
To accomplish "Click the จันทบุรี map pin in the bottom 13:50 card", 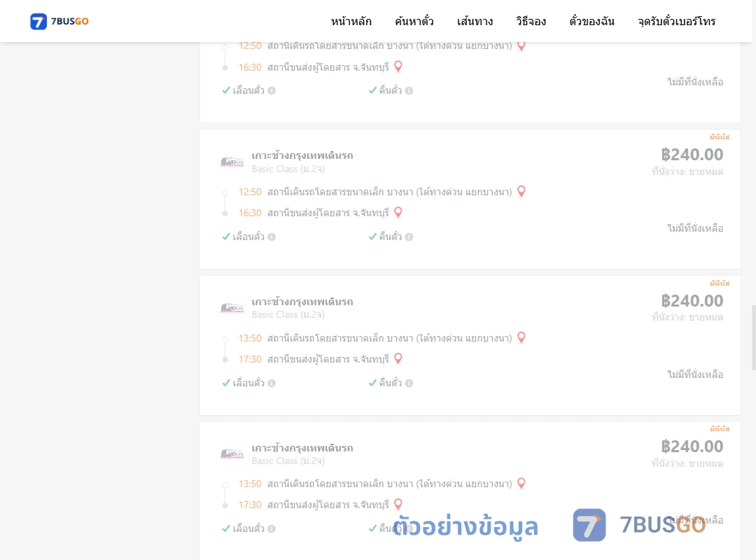I will 398,504.
